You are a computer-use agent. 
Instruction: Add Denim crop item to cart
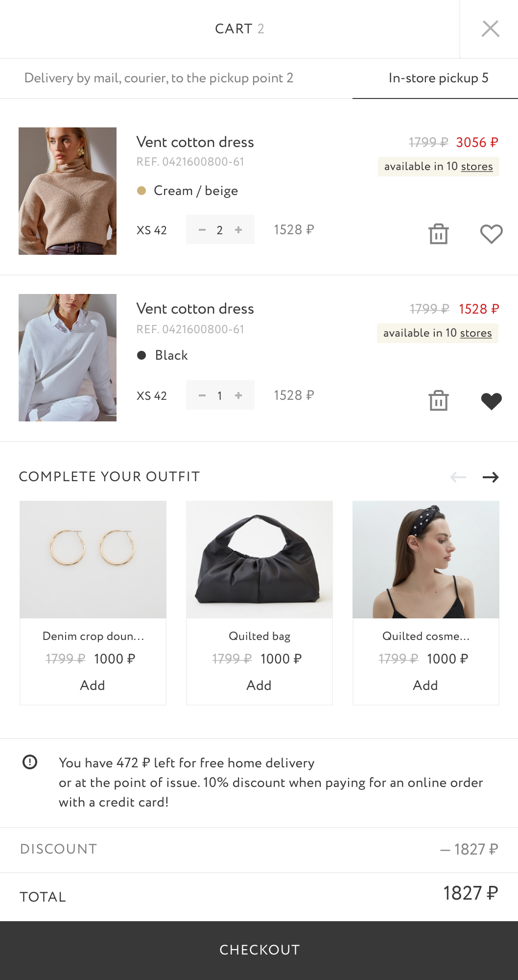93,685
